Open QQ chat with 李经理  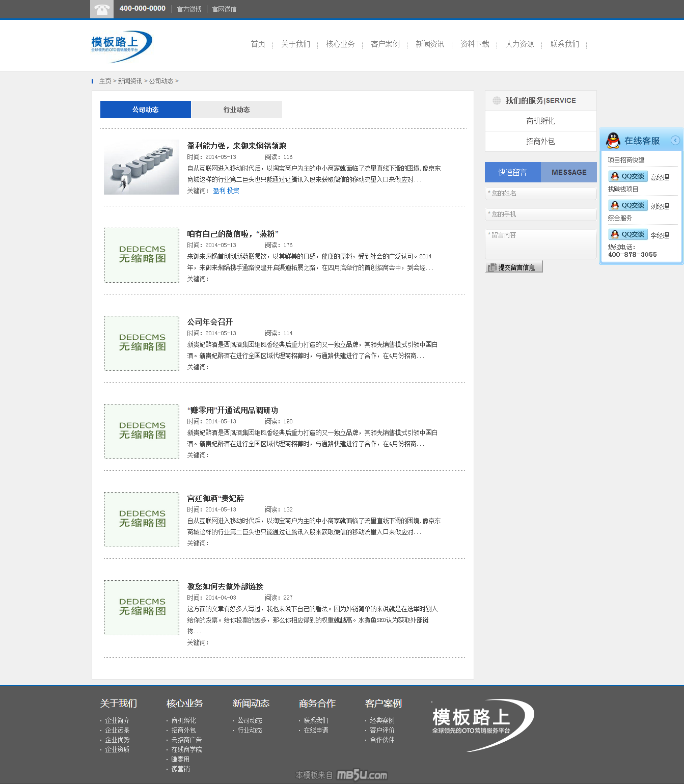pyautogui.click(x=628, y=234)
